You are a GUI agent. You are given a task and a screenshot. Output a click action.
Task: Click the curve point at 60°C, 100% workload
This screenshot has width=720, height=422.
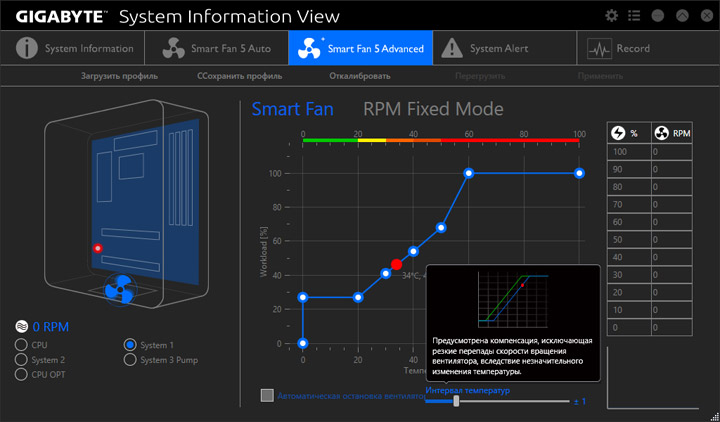(468, 173)
